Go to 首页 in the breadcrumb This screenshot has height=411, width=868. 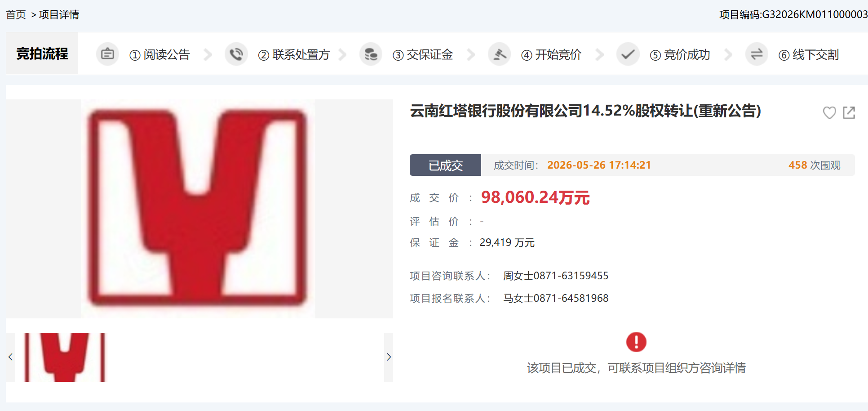point(16,15)
